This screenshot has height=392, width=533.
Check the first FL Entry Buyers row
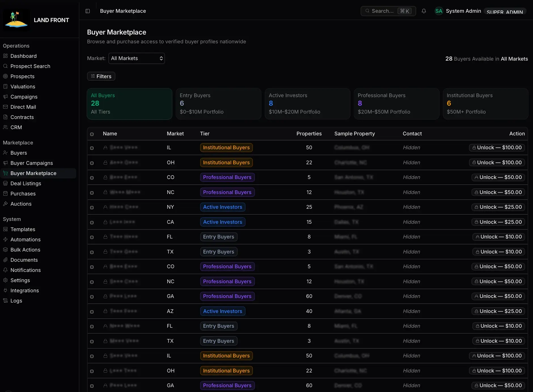pos(92,237)
